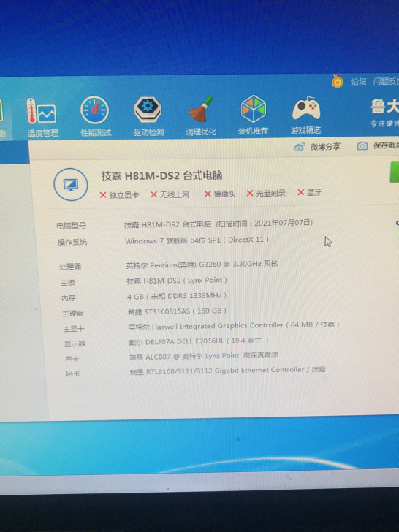Click the 电脑型号 row label

[x=72, y=226]
